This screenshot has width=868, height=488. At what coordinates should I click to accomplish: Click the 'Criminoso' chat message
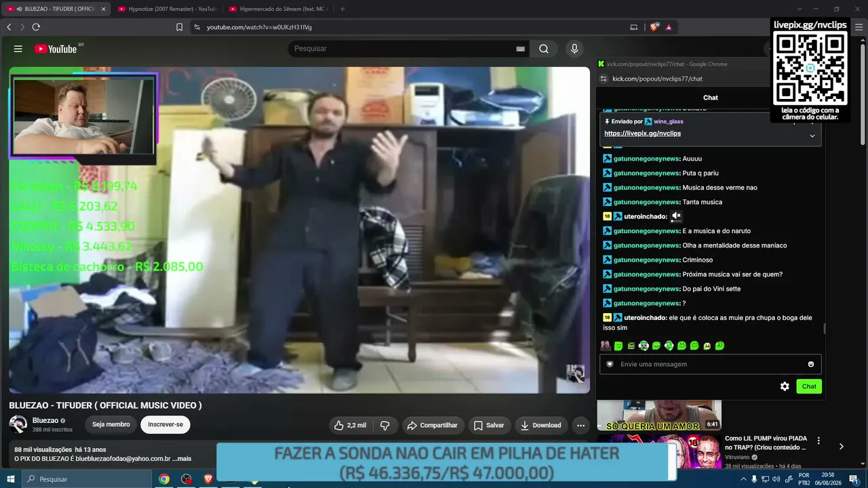tap(697, 260)
